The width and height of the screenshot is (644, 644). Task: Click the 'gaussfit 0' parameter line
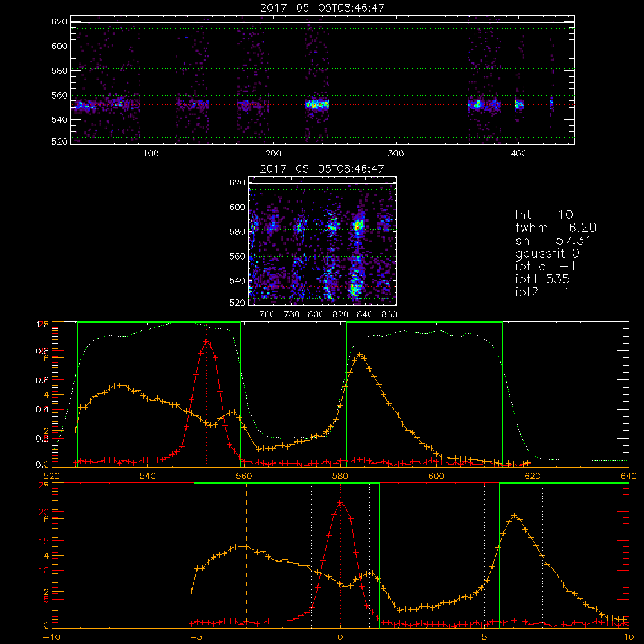click(x=547, y=254)
